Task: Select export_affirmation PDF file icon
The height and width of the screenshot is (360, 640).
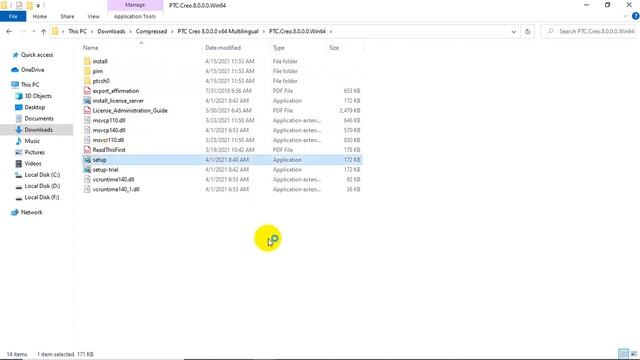Action: [87, 91]
